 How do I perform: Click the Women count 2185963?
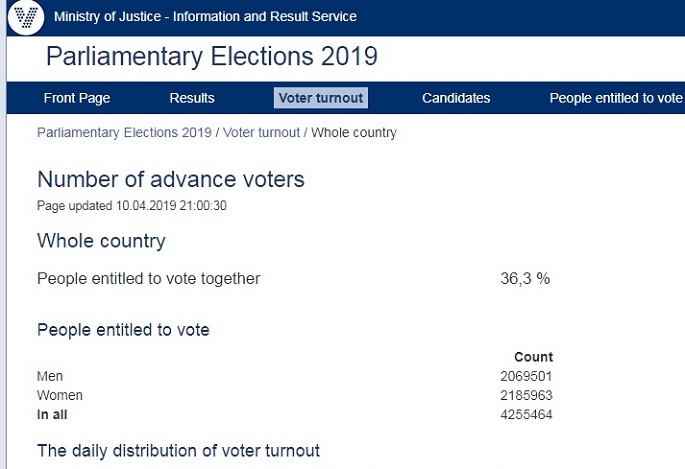point(527,395)
